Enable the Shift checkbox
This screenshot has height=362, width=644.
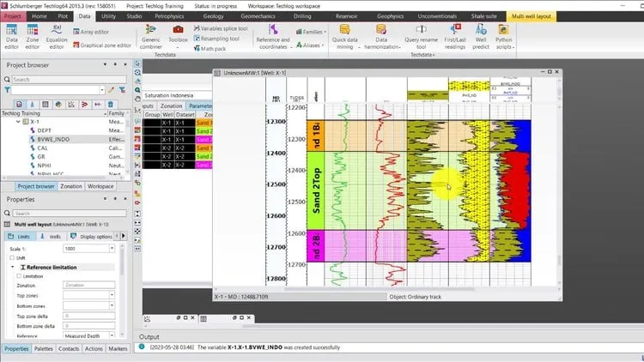tap(12, 257)
